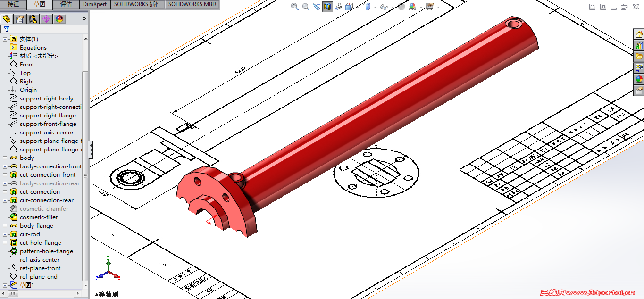Open the FeatureManager design tree tab

[x=7, y=19]
